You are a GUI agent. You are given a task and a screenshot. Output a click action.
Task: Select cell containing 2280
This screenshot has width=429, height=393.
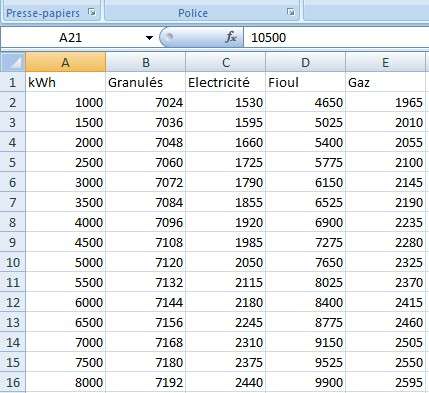[x=385, y=242]
